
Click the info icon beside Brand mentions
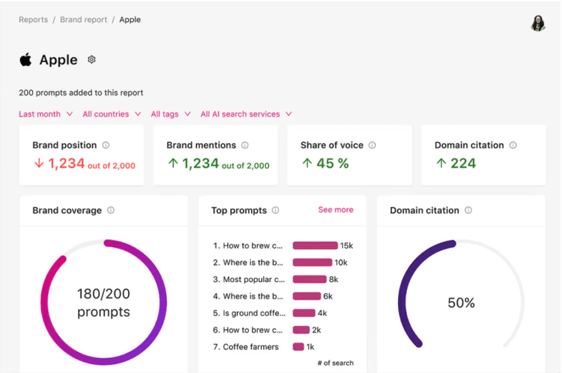[x=245, y=145]
